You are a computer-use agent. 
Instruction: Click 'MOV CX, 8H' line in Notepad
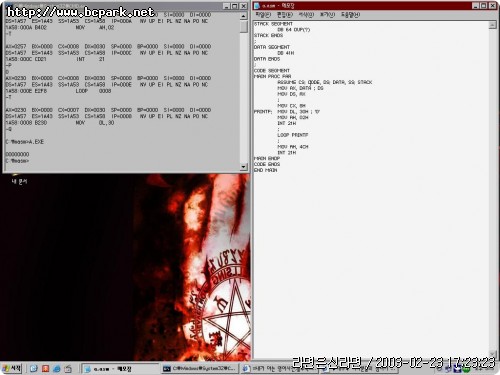pos(291,106)
